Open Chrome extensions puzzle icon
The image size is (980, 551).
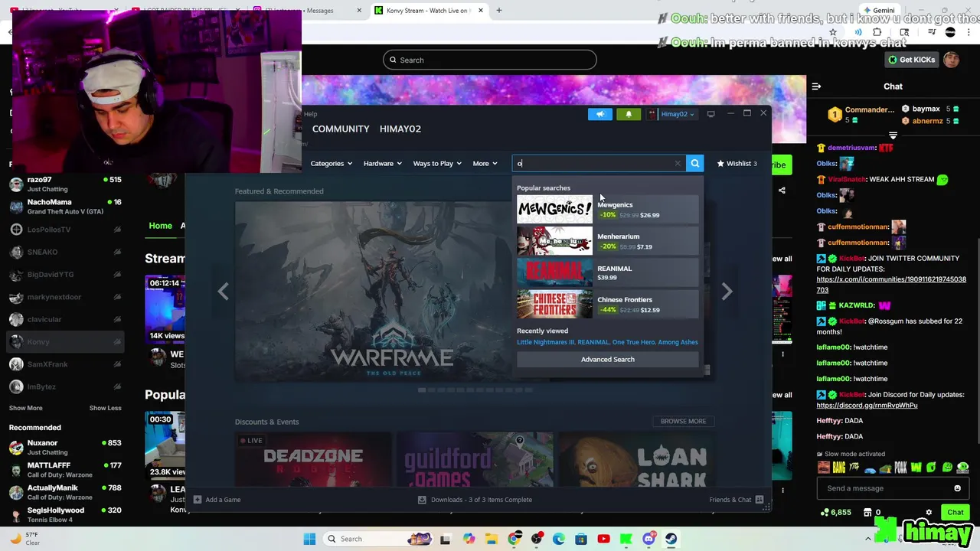tap(877, 32)
